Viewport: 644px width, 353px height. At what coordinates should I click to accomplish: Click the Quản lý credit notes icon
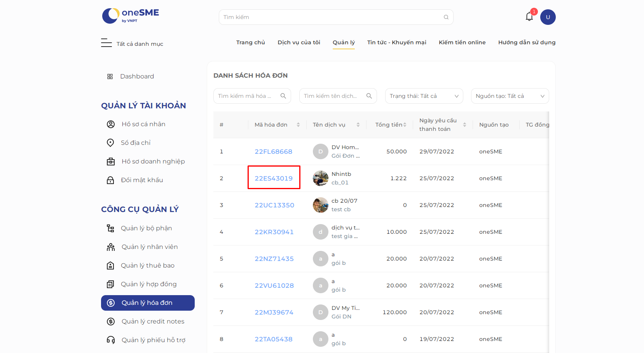tap(111, 322)
